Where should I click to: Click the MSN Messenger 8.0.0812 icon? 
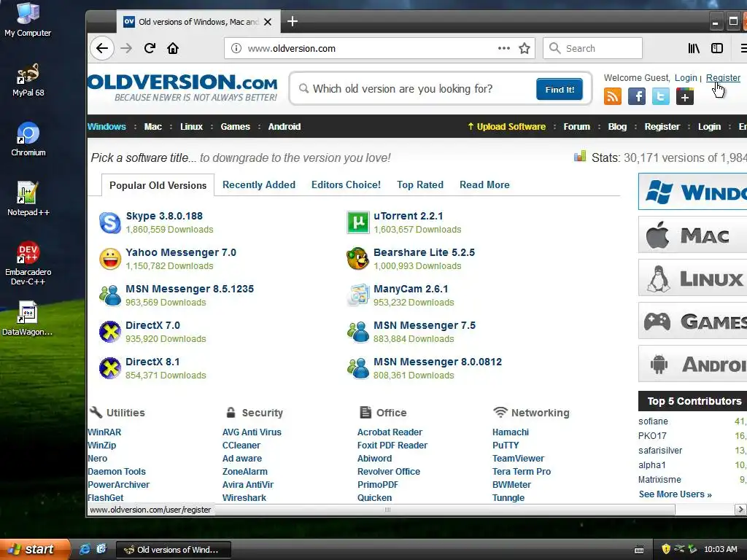pos(358,368)
